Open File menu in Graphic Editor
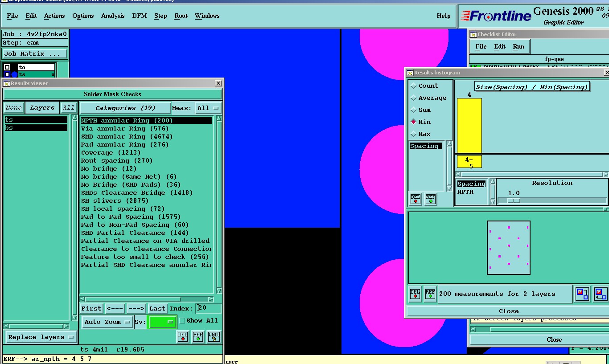 12,16
